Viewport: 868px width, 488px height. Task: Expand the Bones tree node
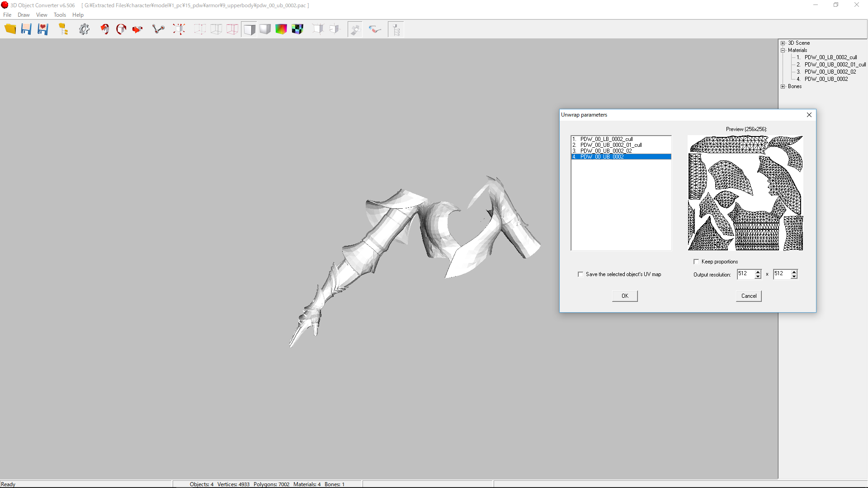tap(783, 86)
